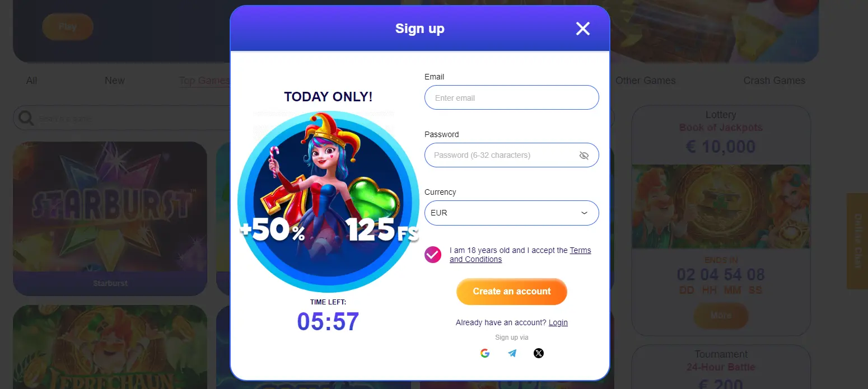Close the Sign up dialog
The height and width of the screenshot is (389, 868).
point(583,29)
